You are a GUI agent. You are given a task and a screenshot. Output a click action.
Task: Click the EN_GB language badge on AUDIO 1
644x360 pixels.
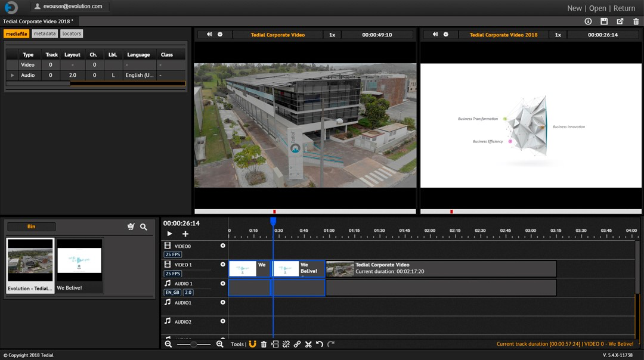(x=172, y=292)
